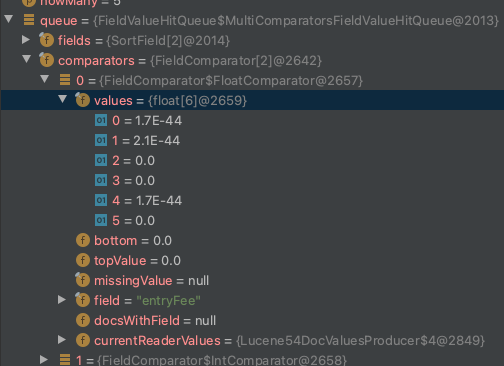
Task: Collapse the values float array
Action: (x=63, y=99)
